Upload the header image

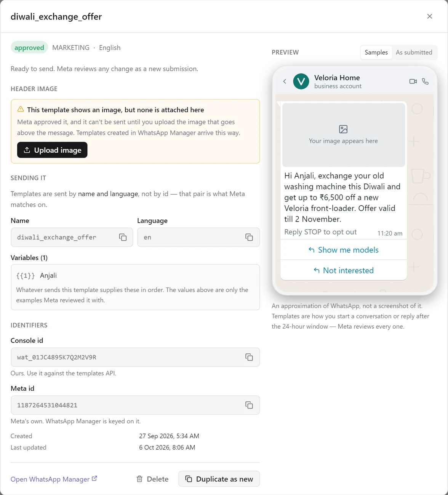coord(52,150)
